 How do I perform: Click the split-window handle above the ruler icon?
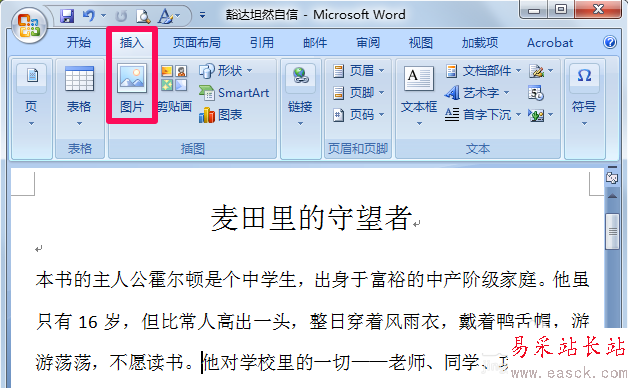coord(612,167)
